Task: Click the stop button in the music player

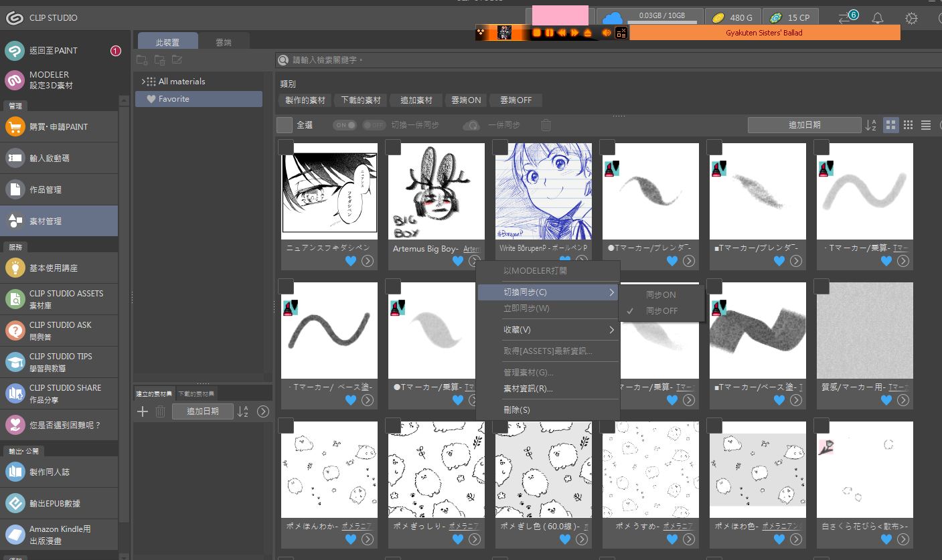Action: coord(536,33)
